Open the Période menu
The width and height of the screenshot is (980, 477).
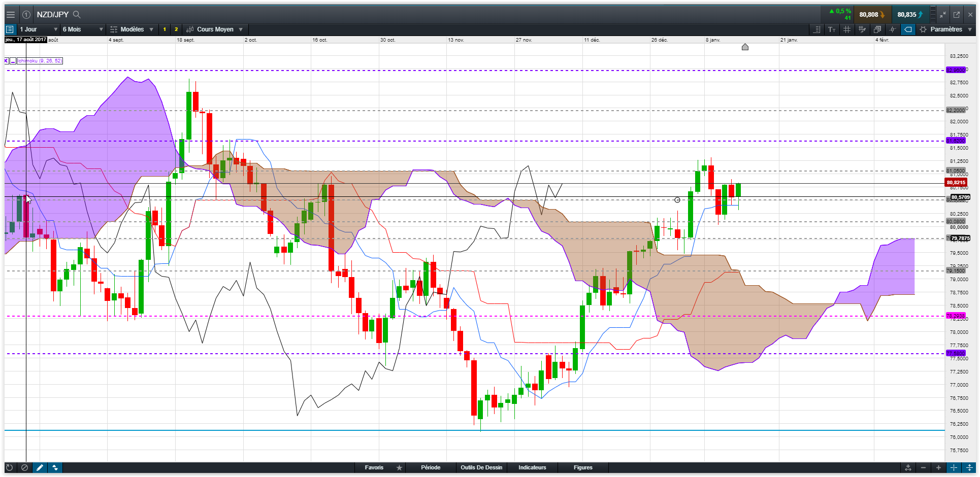(431, 467)
